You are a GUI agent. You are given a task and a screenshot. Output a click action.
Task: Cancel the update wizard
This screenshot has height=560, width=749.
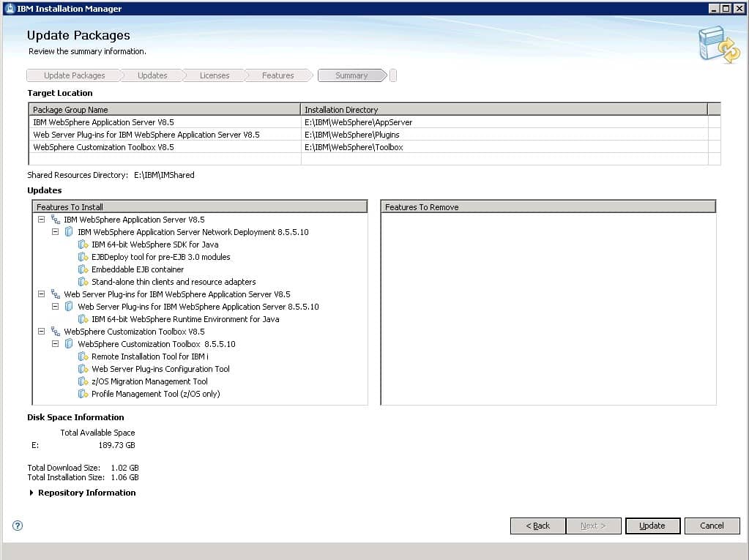tap(712, 526)
